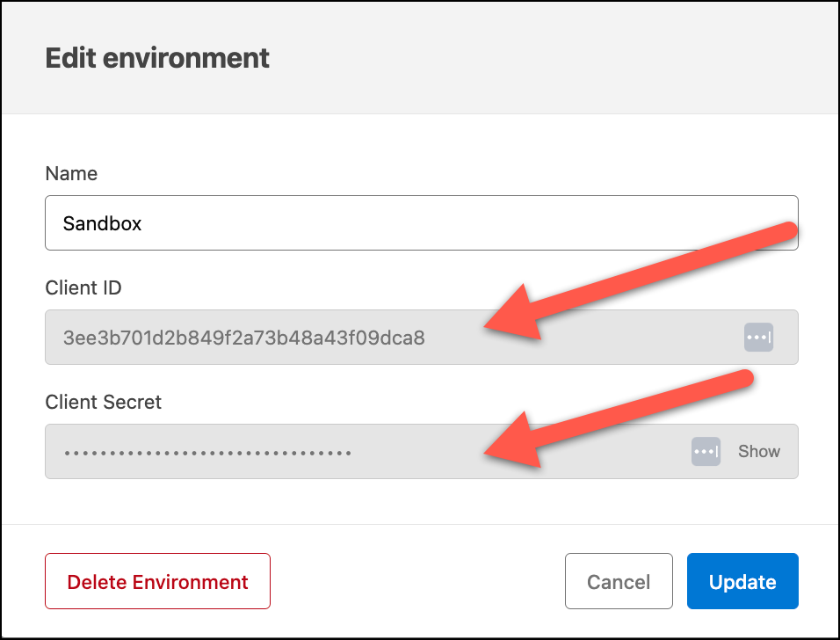The width and height of the screenshot is (840, 640).
Task: Click Delete Environment button
Action: click(x=157, y=581)
